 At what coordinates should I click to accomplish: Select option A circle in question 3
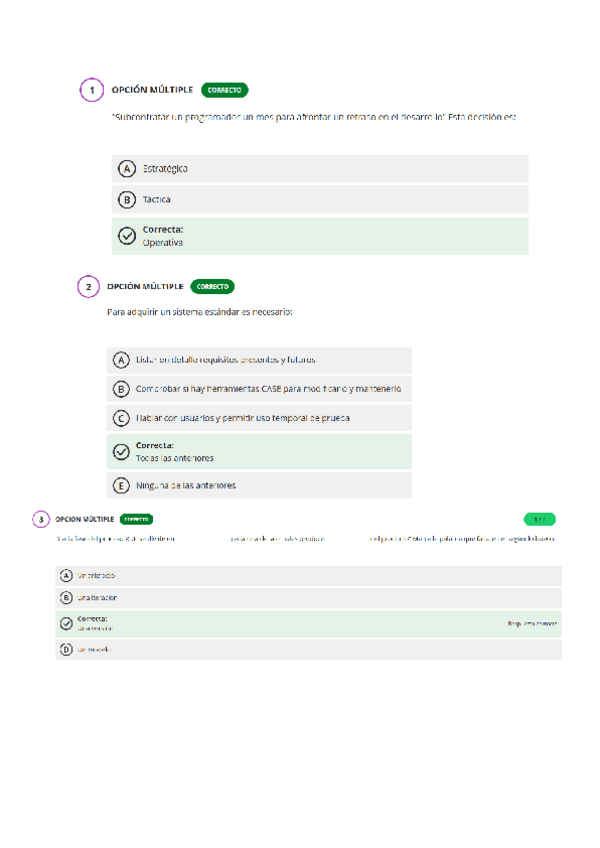pyautogui.click(x=67, y=576)
